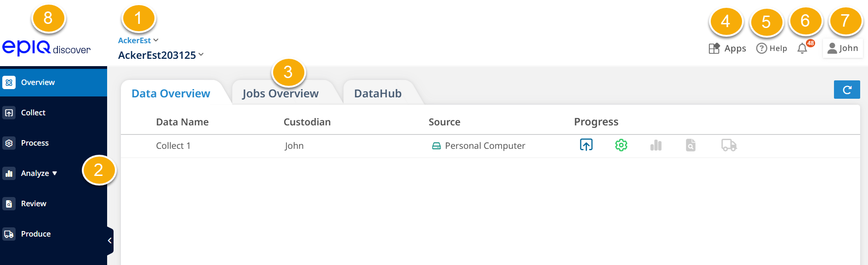Click the Apps grid icon
Viewport: 868px width, 265px height.
click(x=714, y=48)
